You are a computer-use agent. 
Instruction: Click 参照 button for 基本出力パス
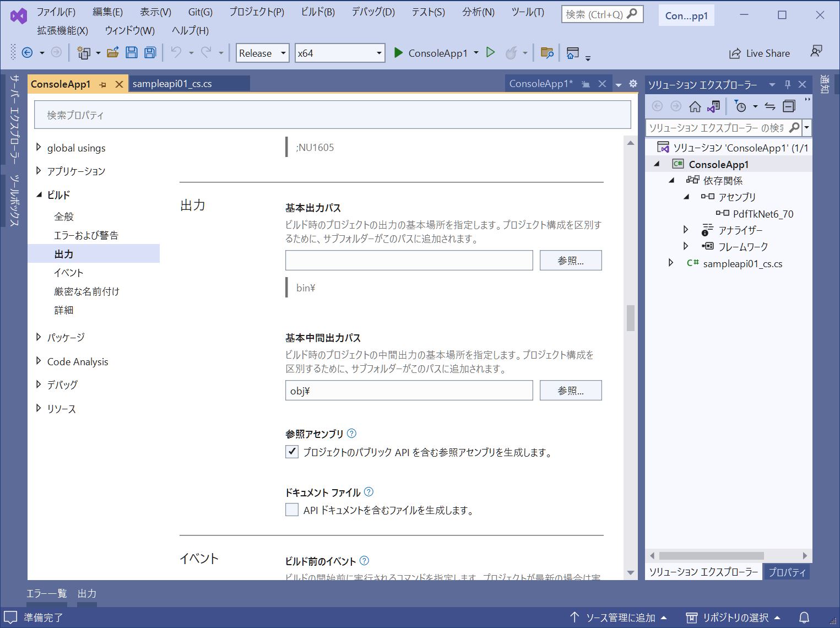pos(570,261)
